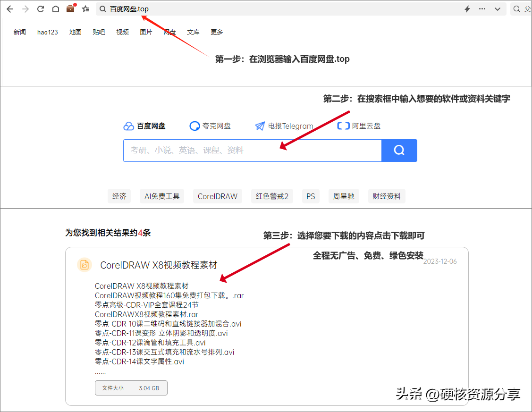Click the file 零点-CDR-14课文字属性.avi
Screen dimensions: 532x412
point(139,362)
